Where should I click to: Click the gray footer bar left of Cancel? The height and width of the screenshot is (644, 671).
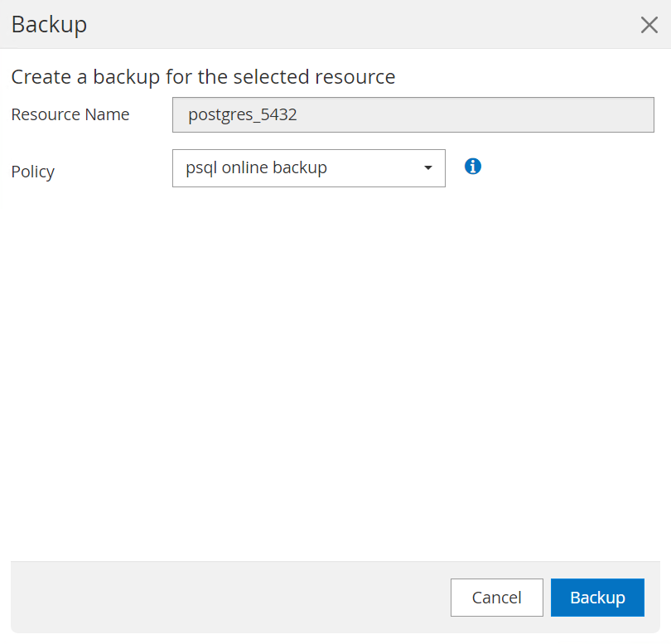pos(224,598)
